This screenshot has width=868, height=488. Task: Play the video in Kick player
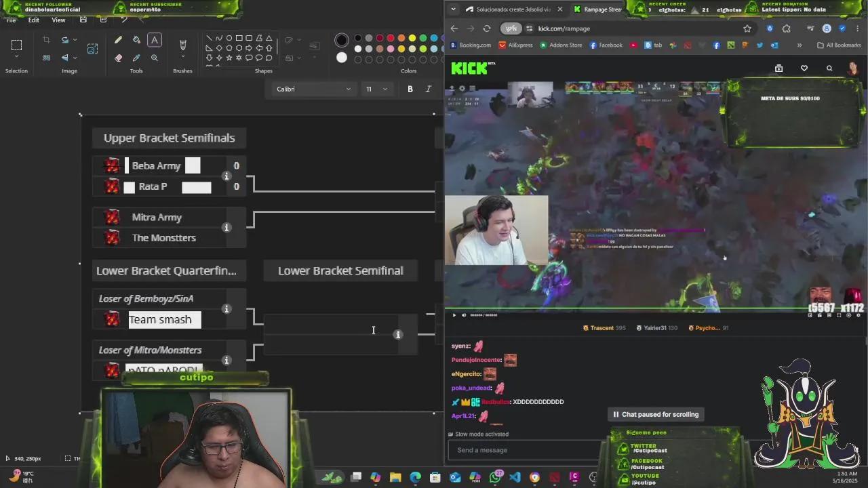coord(454,314)
